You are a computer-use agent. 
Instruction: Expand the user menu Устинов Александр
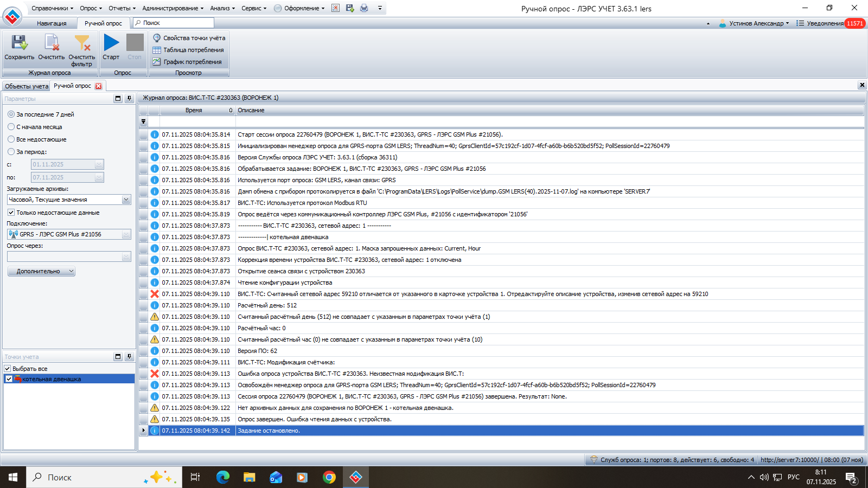[755, 23]
